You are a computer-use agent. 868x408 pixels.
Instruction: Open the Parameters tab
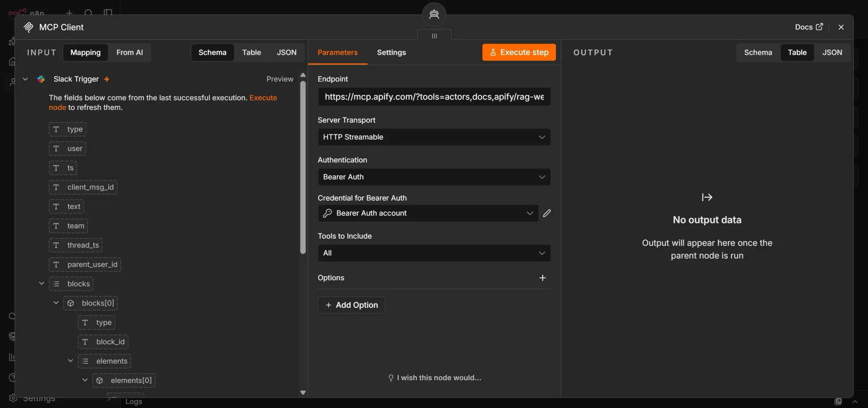(x=338, y=53)
